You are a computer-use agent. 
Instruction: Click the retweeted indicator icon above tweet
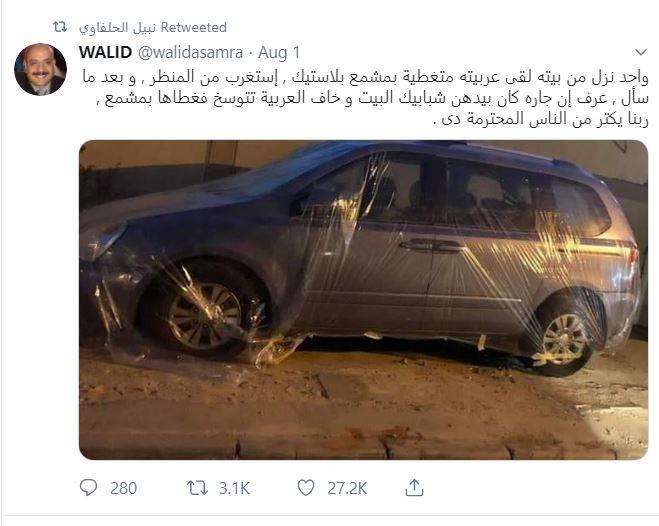pyautogui.click(x=60, y=27)
